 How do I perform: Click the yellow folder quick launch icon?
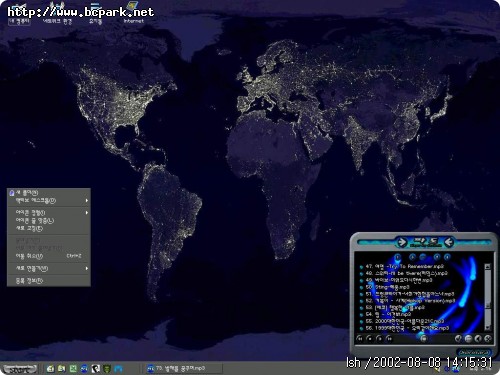coord(62,369)
